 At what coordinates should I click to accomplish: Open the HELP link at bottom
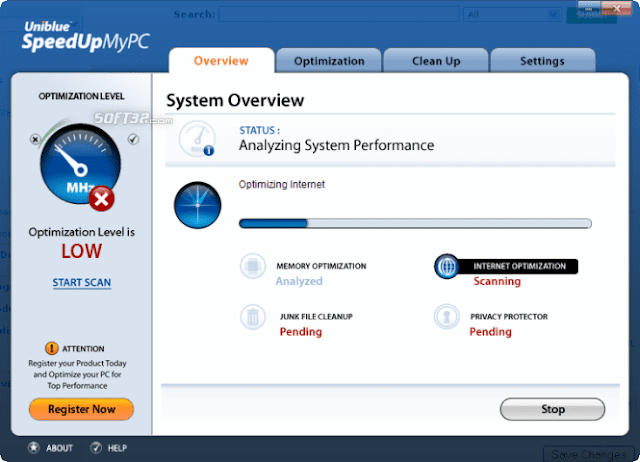point(117,448)
